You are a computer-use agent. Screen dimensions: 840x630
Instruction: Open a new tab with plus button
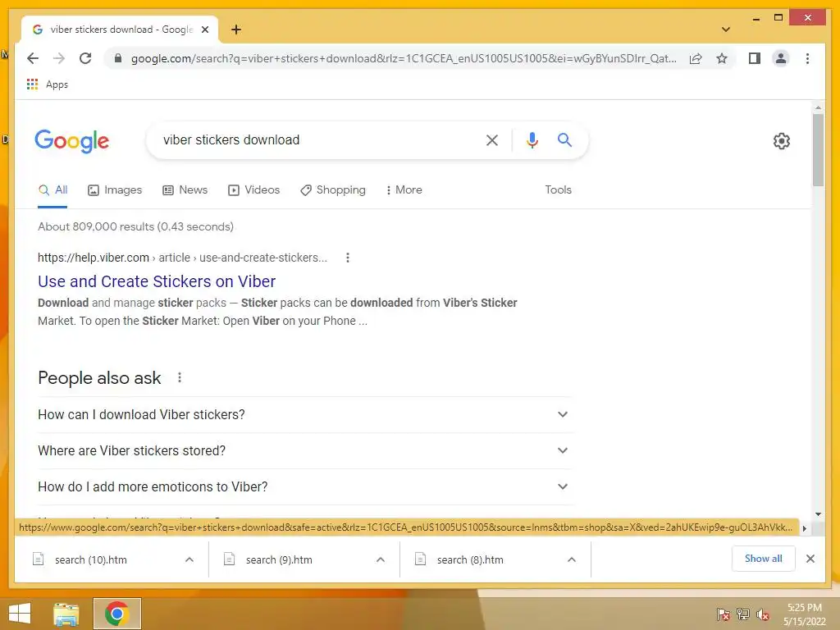coord(236,30)
